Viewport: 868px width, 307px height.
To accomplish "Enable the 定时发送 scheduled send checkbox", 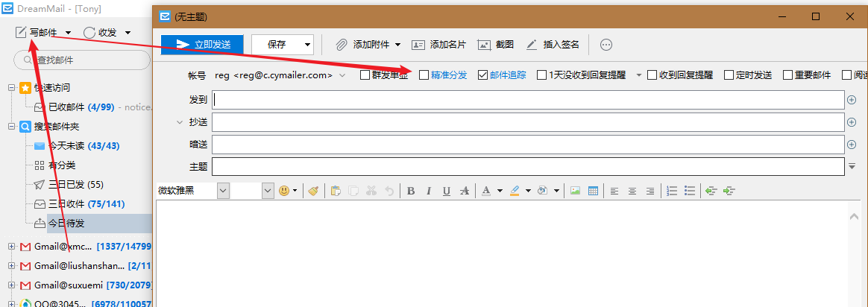I will [729, 75].
